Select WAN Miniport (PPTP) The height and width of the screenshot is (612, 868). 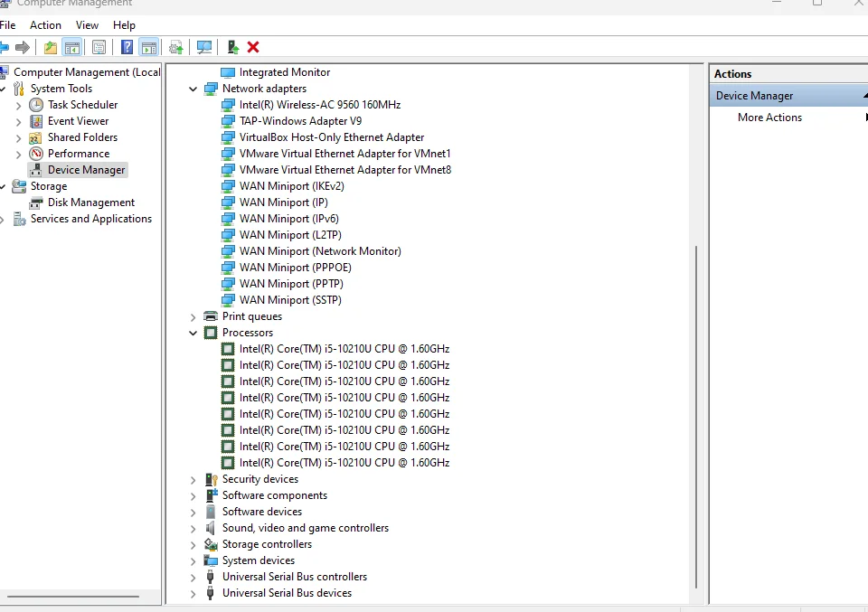pyautogui.click(x=291, y=284)
